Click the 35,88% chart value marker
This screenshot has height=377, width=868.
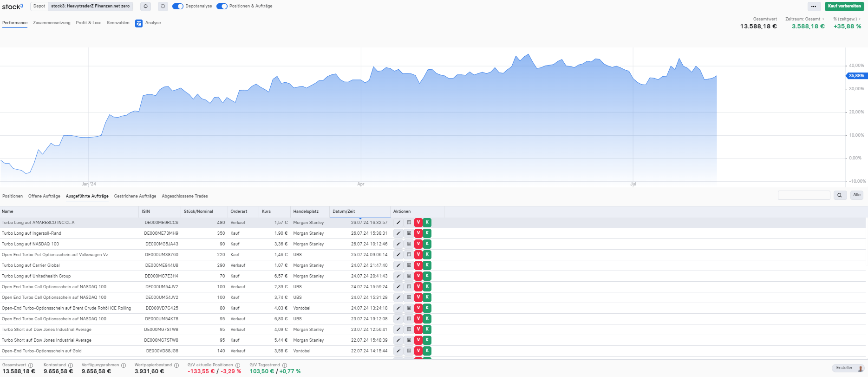[x=856, y=76]
